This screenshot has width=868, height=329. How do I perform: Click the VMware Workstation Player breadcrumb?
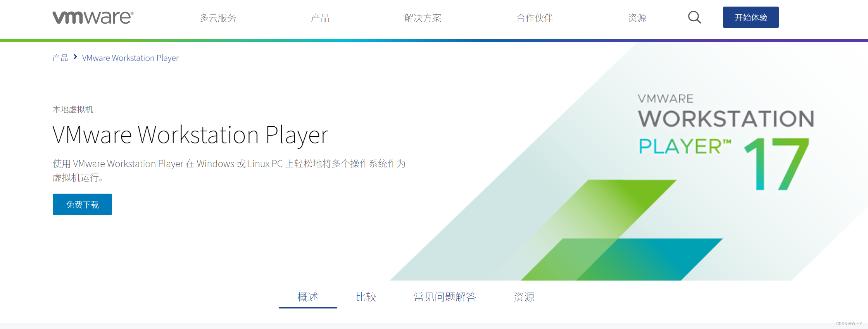click(130, 58)
